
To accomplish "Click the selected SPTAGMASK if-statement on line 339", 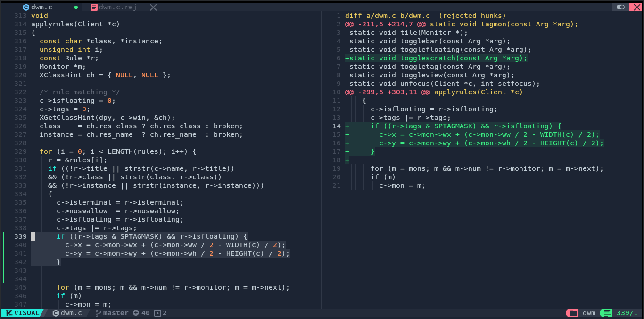I will tap(152, 236).
